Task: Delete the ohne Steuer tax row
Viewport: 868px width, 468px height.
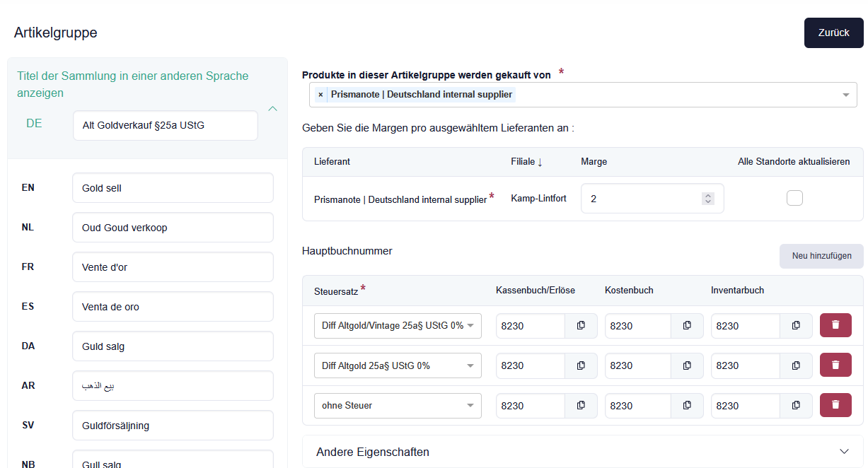Action: pos(835,405)
